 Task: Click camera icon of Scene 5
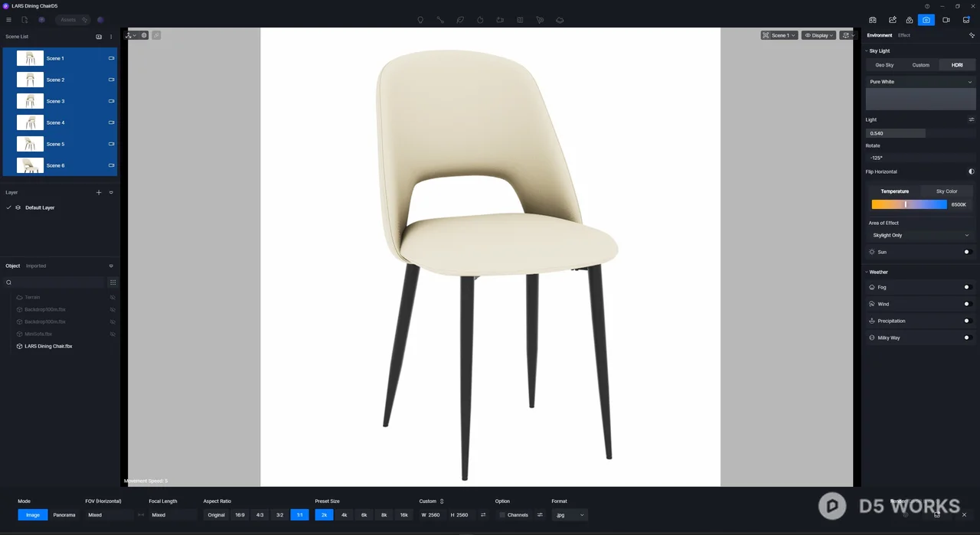pyautogui.click(x=111, y=144)
